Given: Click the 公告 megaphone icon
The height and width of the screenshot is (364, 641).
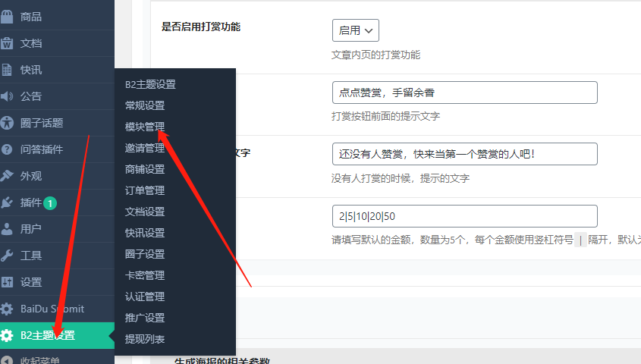Looking at the screenshot, I should click(8, 96).
